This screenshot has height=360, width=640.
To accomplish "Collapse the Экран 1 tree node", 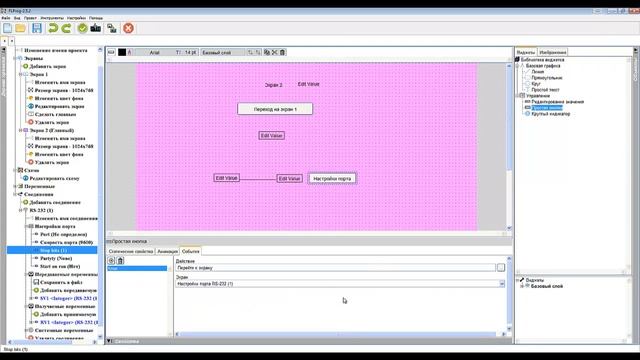I will click(x=20, y=74).
